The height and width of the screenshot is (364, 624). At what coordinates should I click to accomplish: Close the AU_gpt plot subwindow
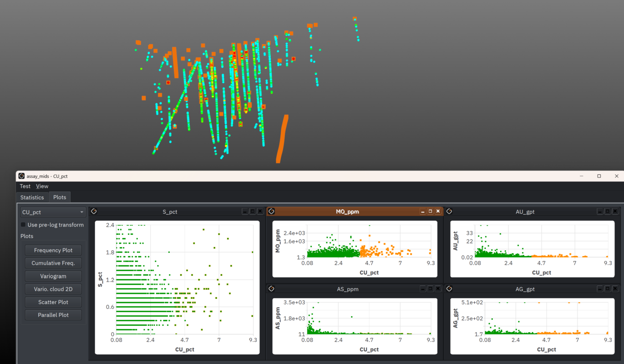tap(615, 212)
